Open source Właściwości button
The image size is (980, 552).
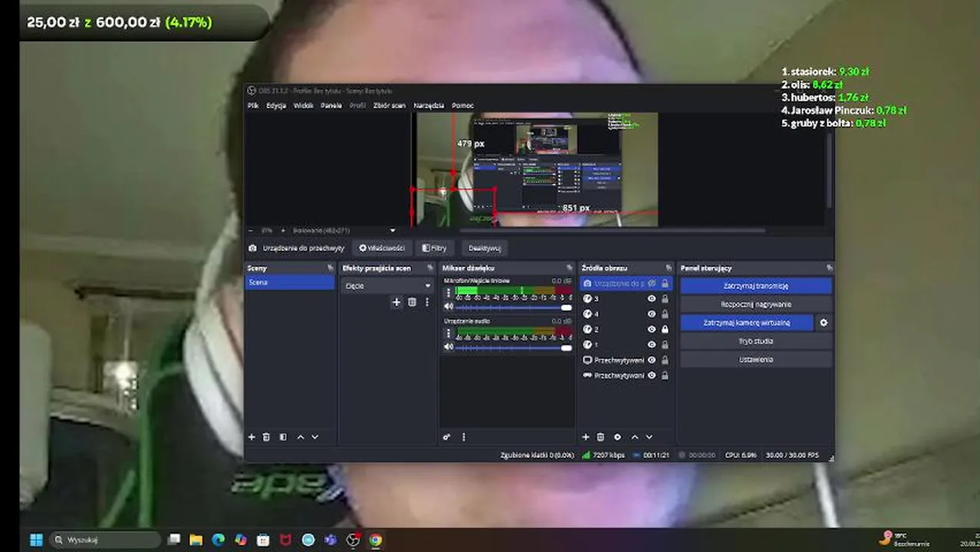(382, 248)
